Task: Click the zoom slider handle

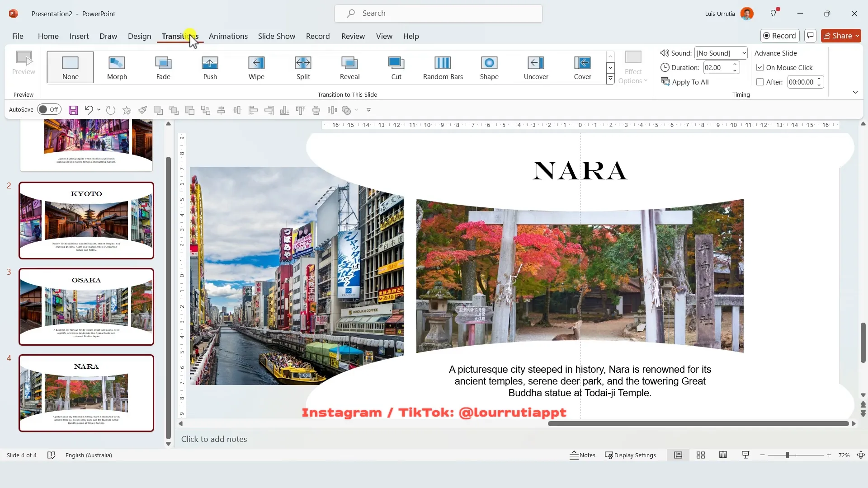Action: 787,455
